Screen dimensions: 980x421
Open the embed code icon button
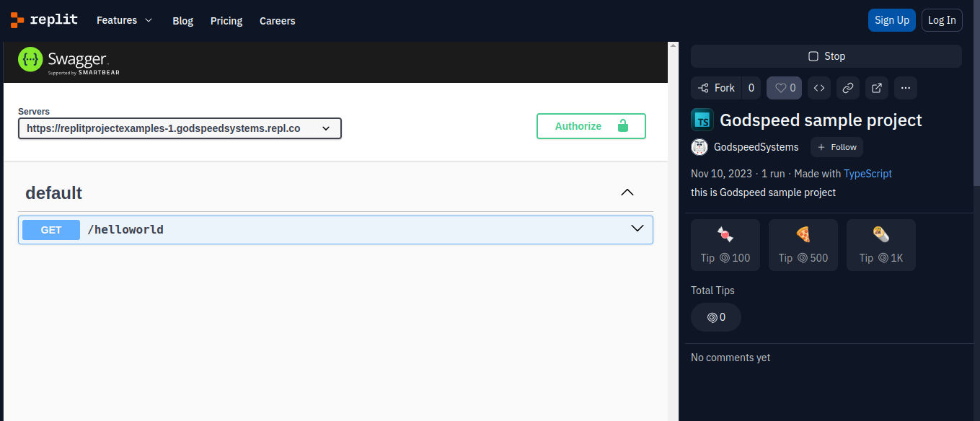tap(819, 88)
